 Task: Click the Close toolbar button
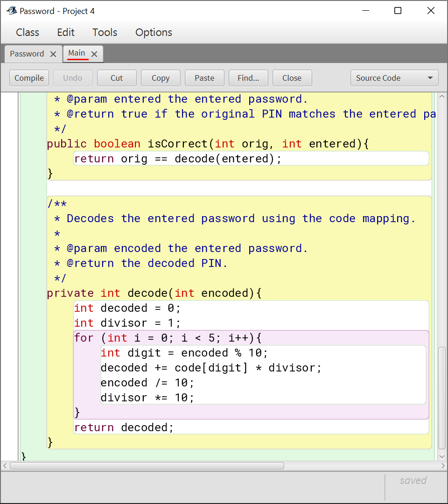(292, 78)
